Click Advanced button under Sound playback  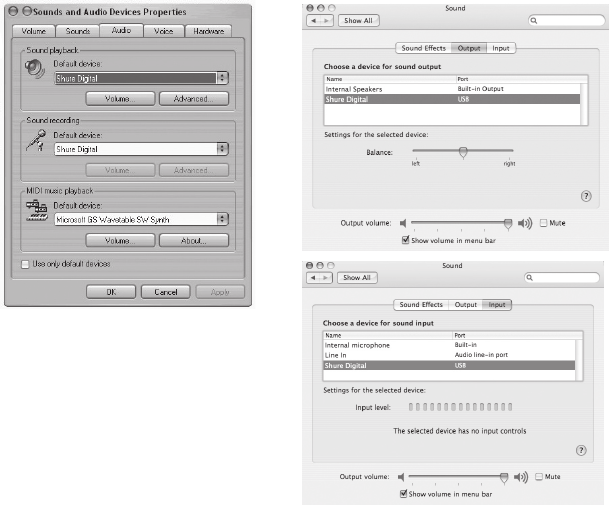pos(194,99)
